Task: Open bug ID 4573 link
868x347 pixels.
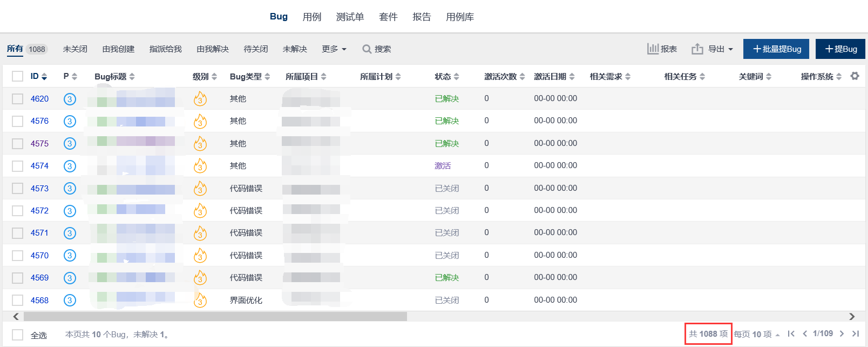Action: point(39,188)
